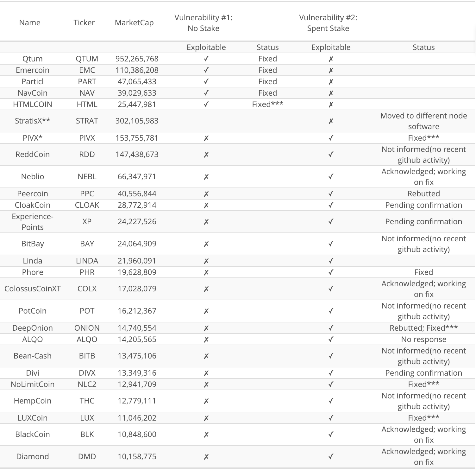Select the Vulnerability #1: No Stake header

[x=204, y=23]
